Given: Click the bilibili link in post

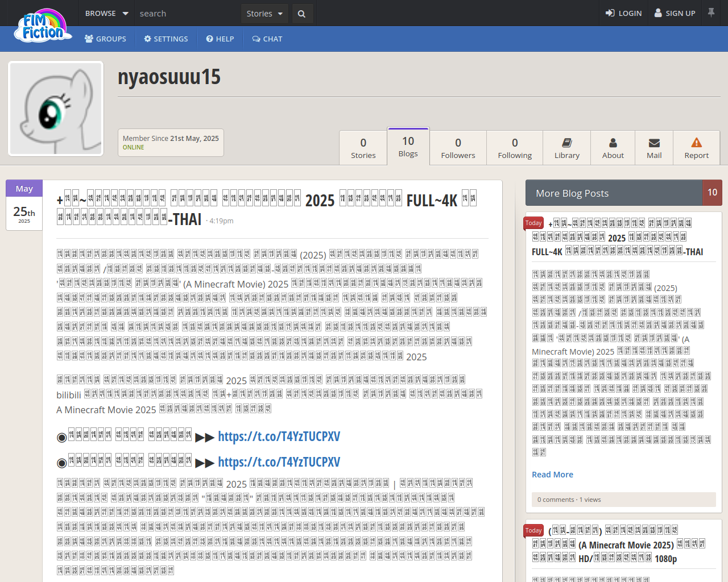Looking at the screenshot, I should point(69,395).
